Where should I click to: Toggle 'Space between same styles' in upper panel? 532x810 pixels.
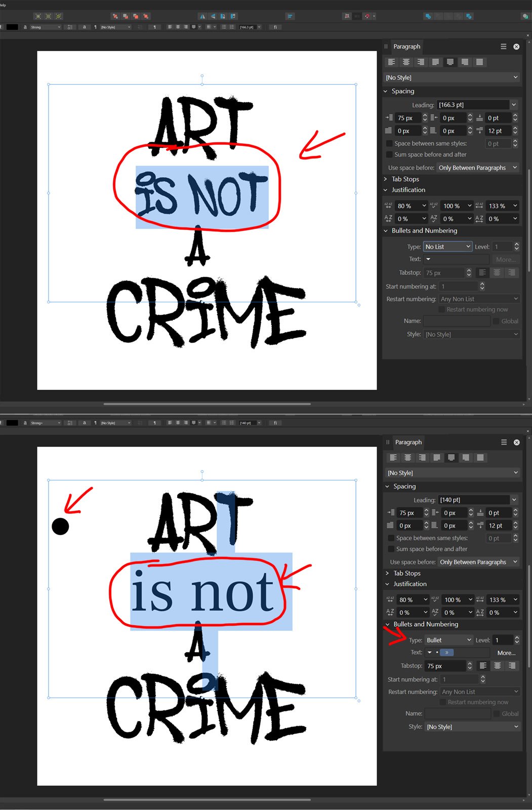(x=389, y=144)
